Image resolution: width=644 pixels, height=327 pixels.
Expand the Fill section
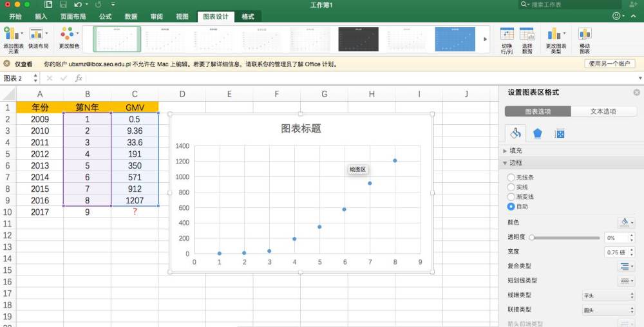pos(505,151)
